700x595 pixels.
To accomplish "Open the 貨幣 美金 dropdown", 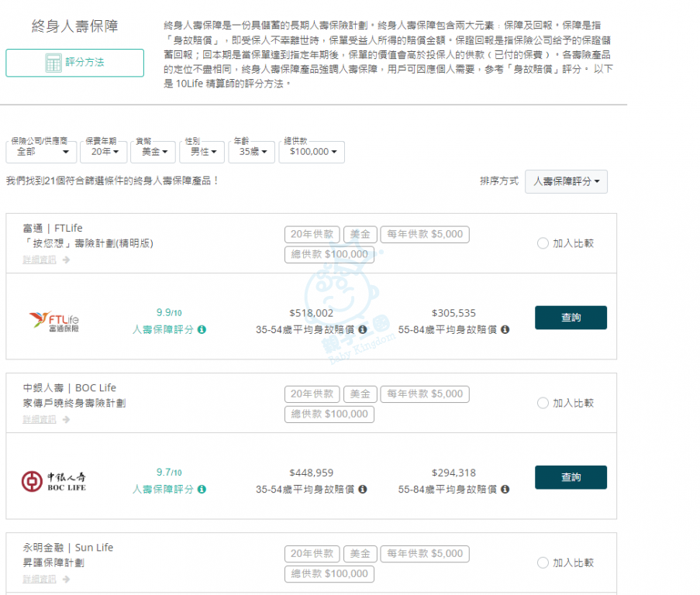I will point(154,152).
